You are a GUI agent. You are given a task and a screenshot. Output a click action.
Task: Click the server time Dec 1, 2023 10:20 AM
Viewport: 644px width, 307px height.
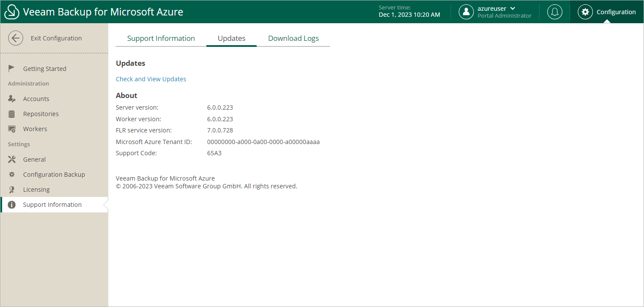[x=409, y=15]
